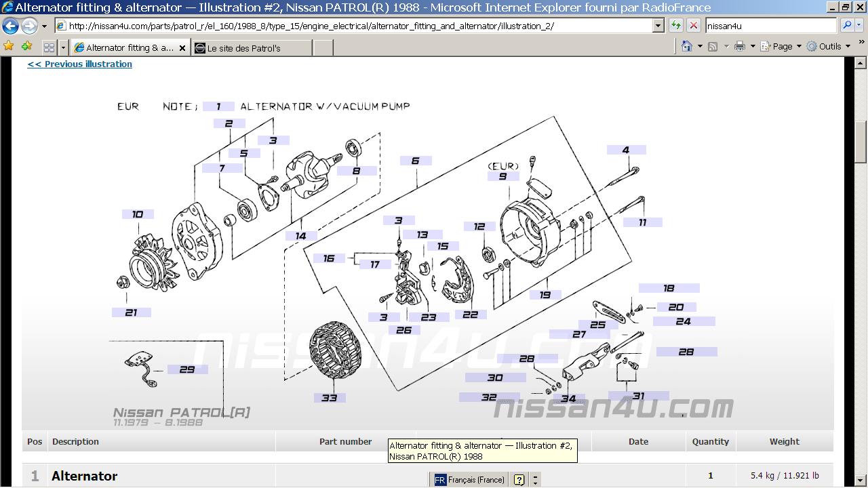Select part number 2 on the diagram
The width and height of the screenshot is (868, 488).
229,123
